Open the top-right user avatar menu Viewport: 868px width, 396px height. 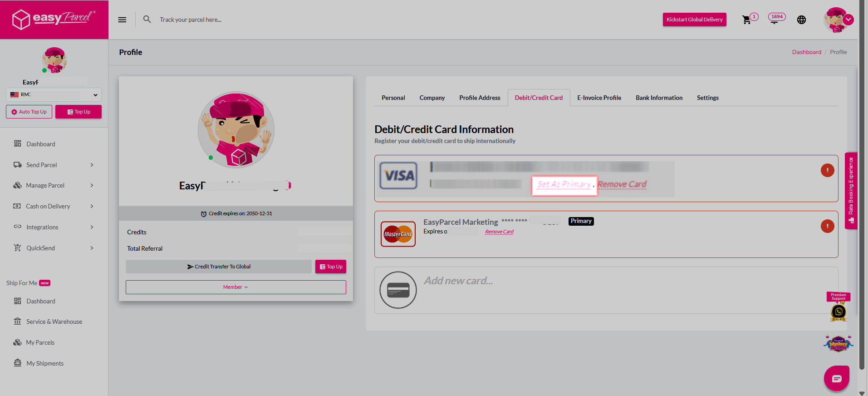click(838, 20)
